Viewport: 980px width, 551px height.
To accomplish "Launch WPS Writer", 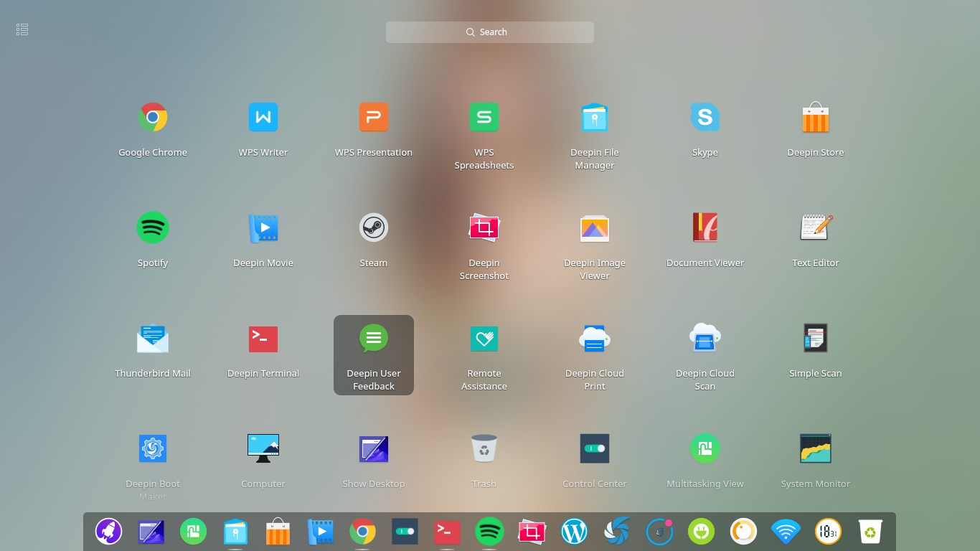I will click(x=263, y=117).
